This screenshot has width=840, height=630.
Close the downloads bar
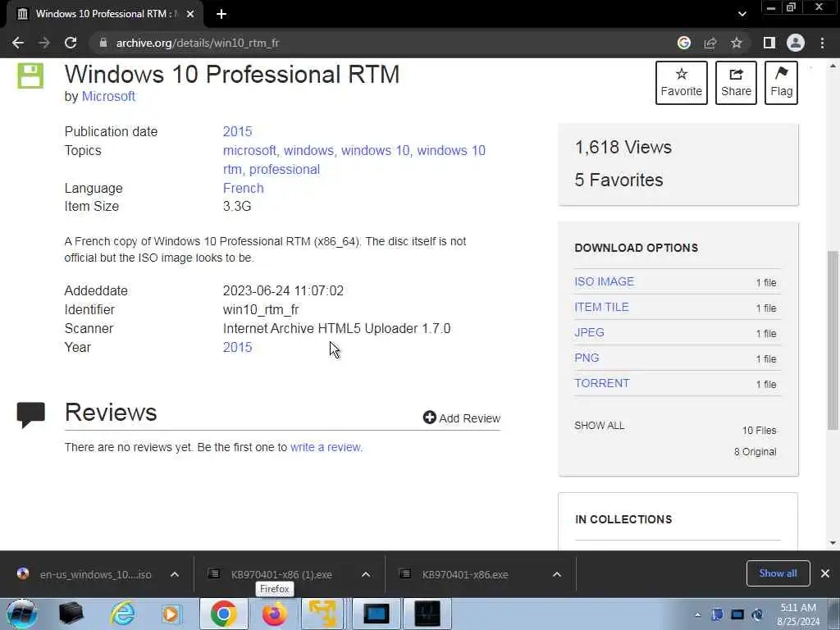[825, 573]
